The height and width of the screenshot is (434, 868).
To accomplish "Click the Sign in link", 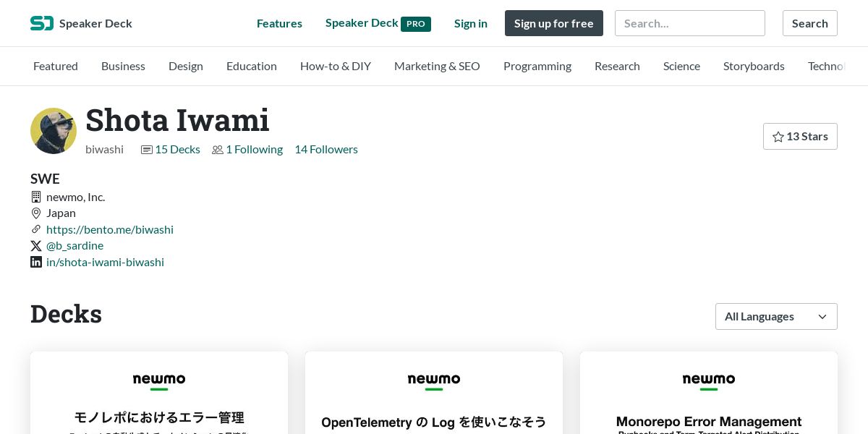I will point(471,23).
